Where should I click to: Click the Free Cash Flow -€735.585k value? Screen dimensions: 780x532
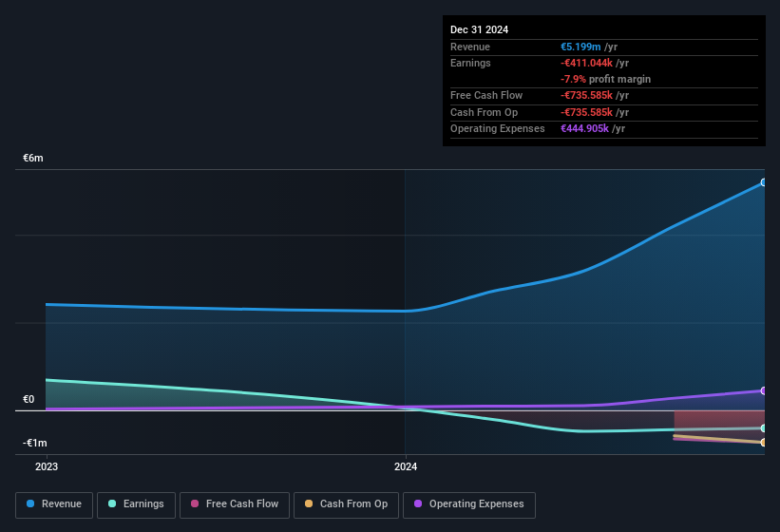click(586, 95)
